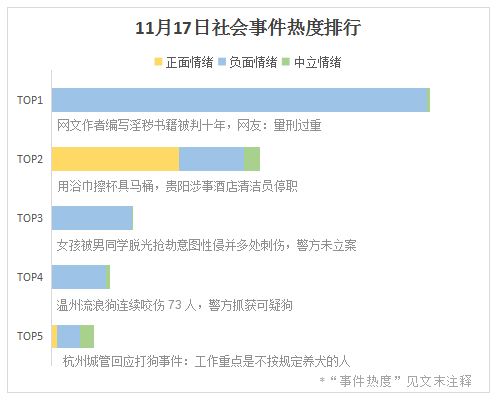
Task: Click the footnote "事件热度"见文末注释
Action: click(x=396, y=381)
